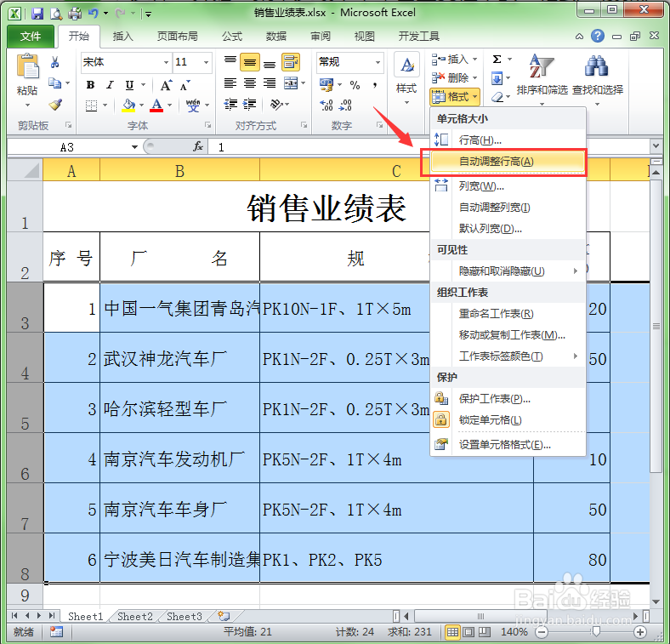This screenshot has width=670, height=644.
Task: Select 行高(H)... menu item
Action: tap(508, 140)
